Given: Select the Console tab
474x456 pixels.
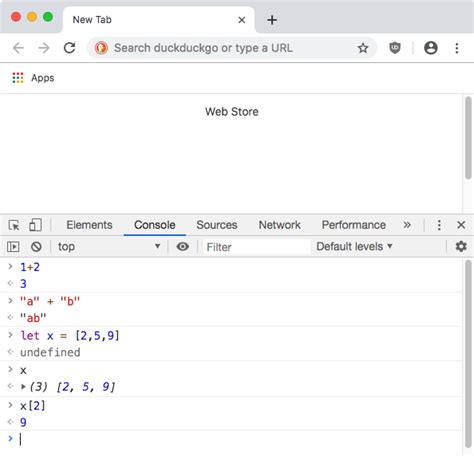Looking at the screenshot, I should [155, 225].
